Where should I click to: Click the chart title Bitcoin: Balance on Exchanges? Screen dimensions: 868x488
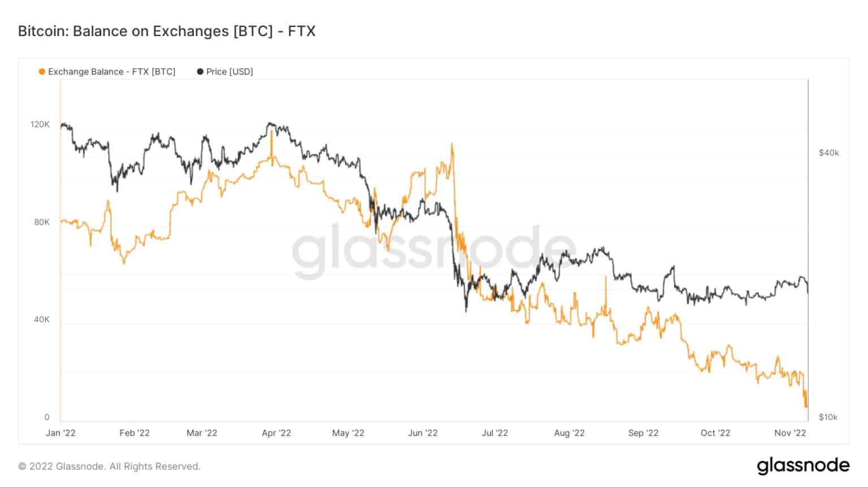tap(167, 31)
